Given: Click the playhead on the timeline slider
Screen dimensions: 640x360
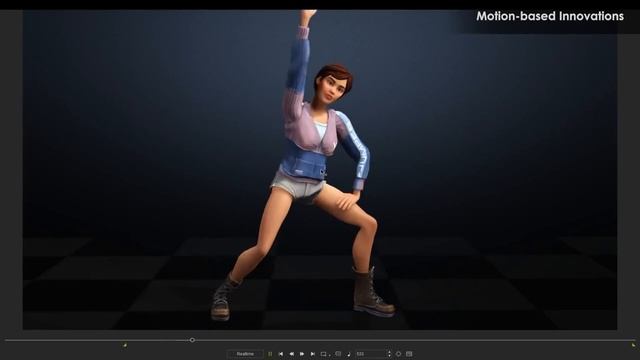Looking at the screenshot, I should point(192,340).
